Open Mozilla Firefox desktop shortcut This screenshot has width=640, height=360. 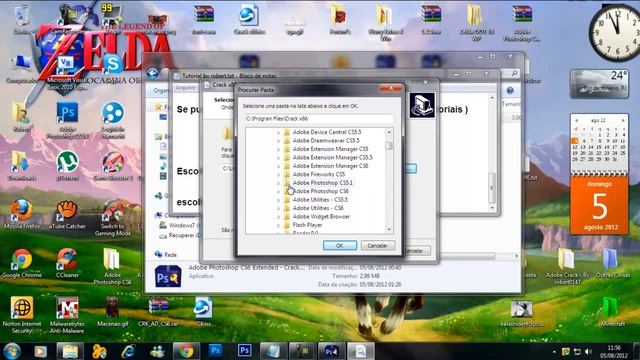coord(22,214)
